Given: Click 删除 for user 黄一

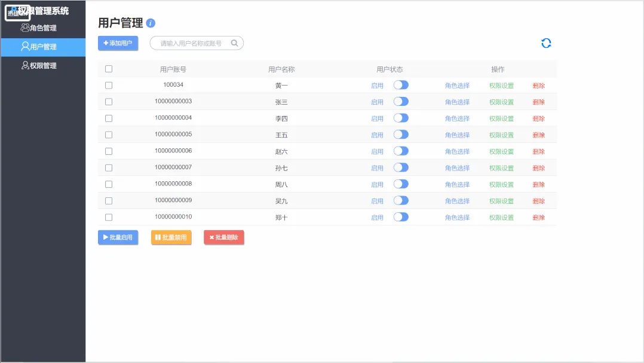Looking at the screenshot, I should (x=538, y=86).
